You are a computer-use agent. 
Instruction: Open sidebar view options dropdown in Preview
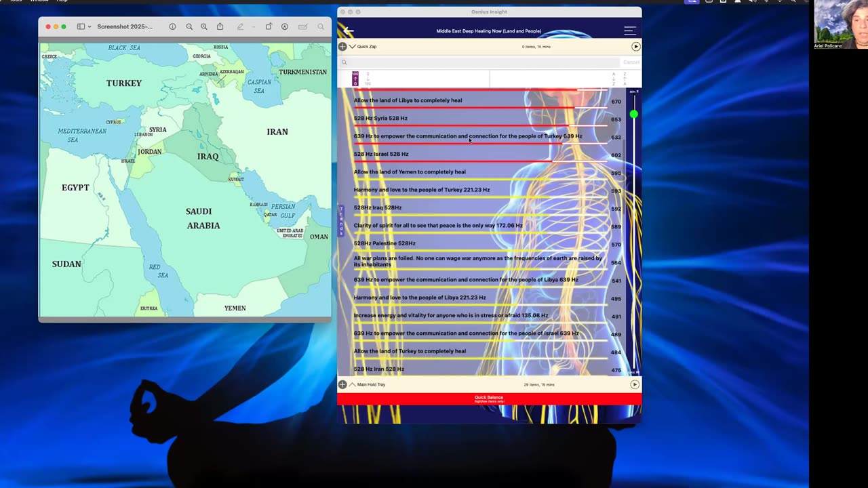[x=90, y=26]
